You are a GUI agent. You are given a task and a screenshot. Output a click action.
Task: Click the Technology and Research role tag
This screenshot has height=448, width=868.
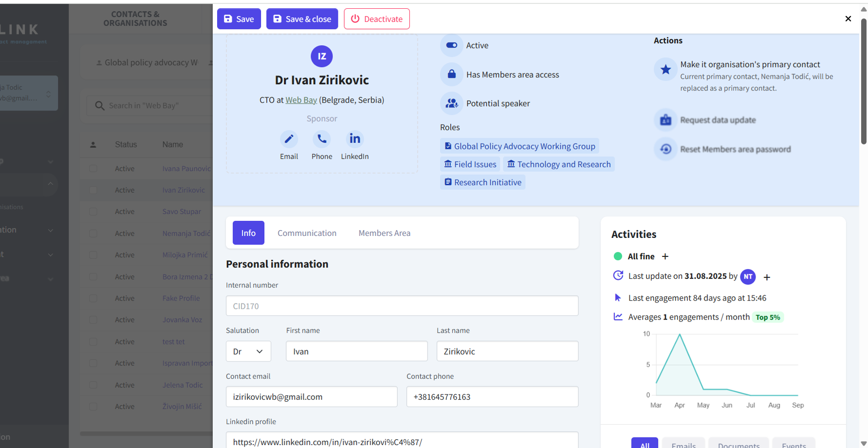point(559,164)
